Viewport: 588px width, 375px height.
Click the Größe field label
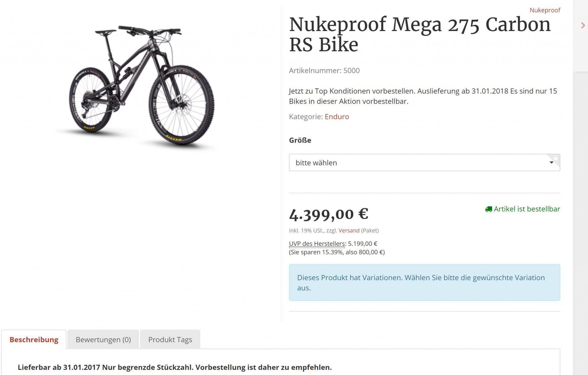(x=300, y=140)
